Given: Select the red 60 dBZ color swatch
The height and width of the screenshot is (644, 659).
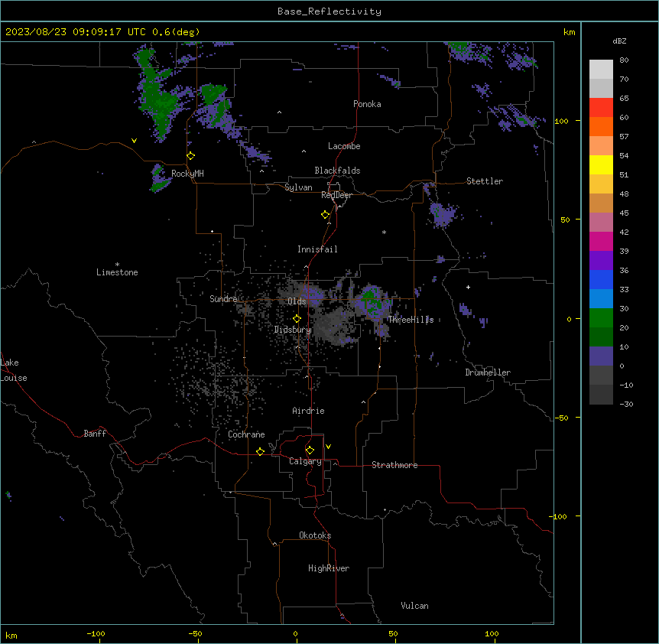Looking at the screenshot, I should [x=601, y=108].
